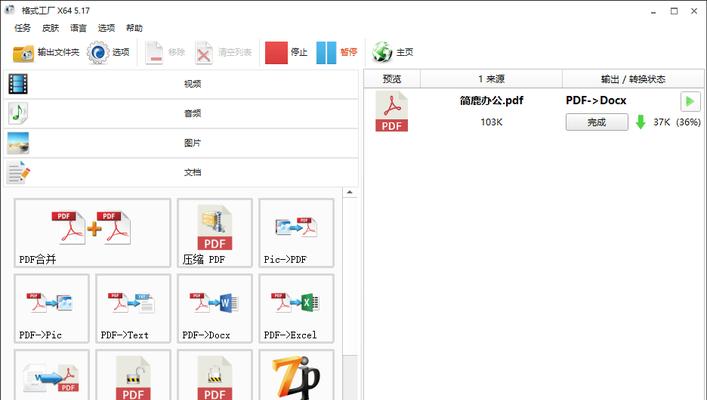Click the Format Factory app icon in the title bar

9,10
